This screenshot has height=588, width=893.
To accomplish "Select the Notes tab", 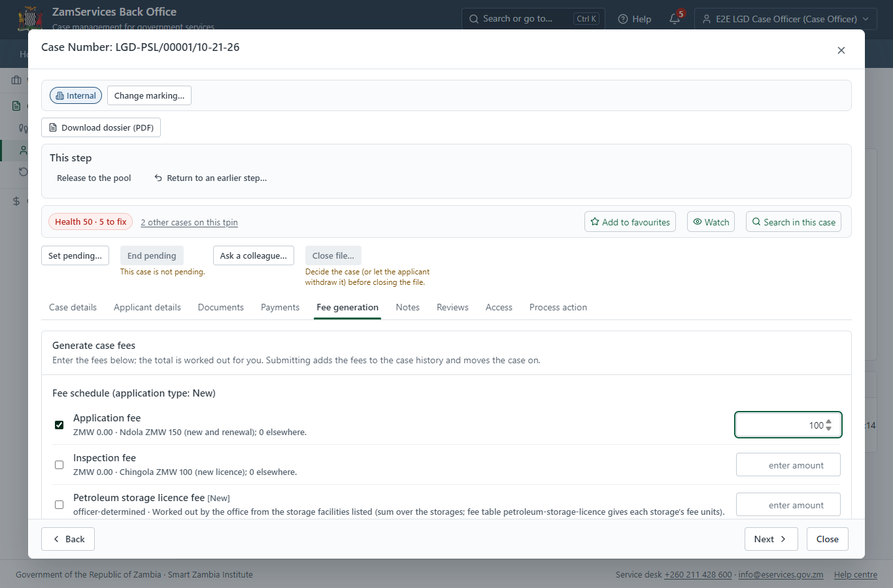I will (x=408, y=307).
